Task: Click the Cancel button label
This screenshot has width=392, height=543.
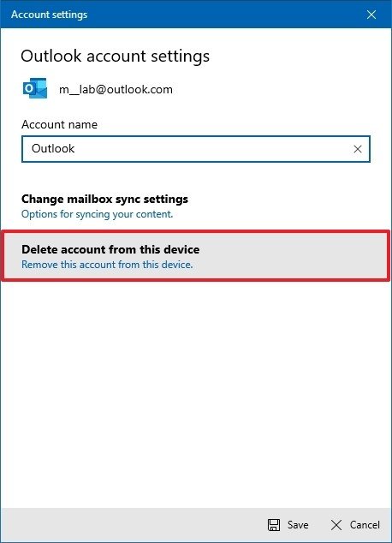Action: [365, 525]
